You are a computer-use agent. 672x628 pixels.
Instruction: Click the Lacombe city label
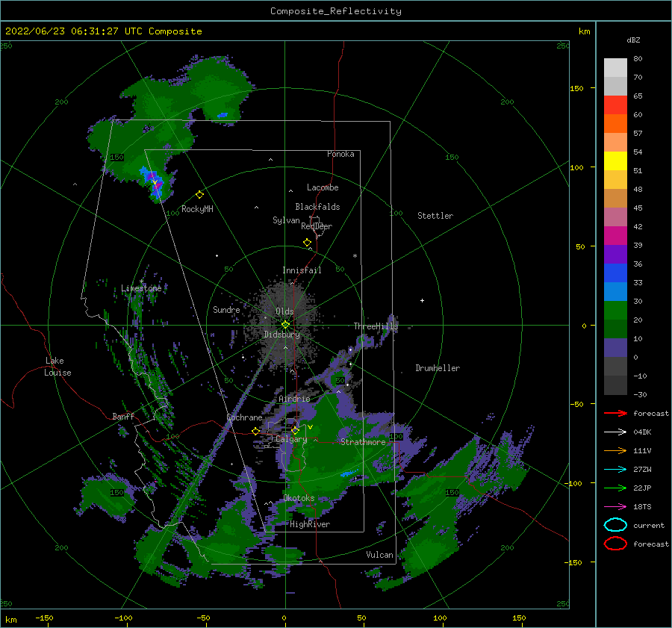(323, 187)
